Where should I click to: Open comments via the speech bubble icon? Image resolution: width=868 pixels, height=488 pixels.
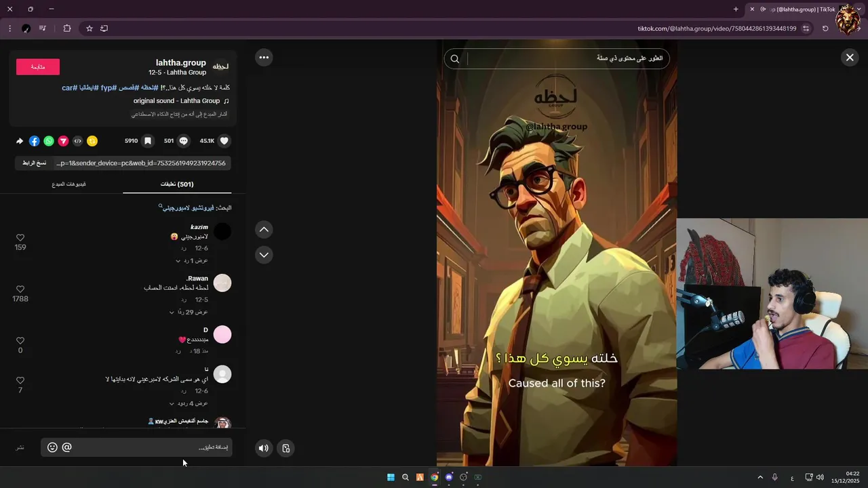coord(184,141)
